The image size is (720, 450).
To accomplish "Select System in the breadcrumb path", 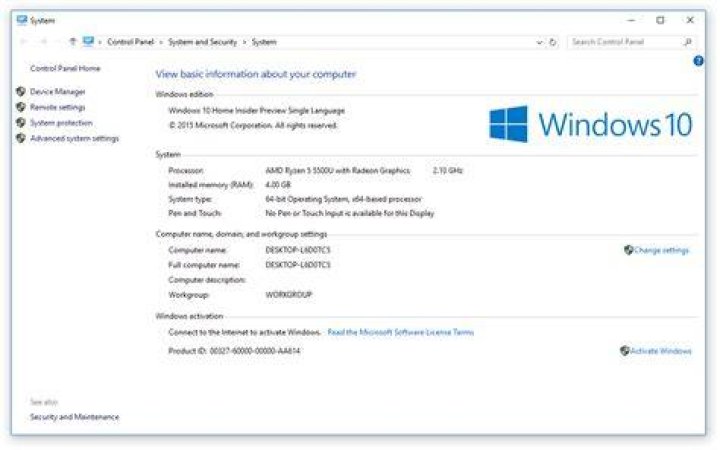I will coord(264,42).
